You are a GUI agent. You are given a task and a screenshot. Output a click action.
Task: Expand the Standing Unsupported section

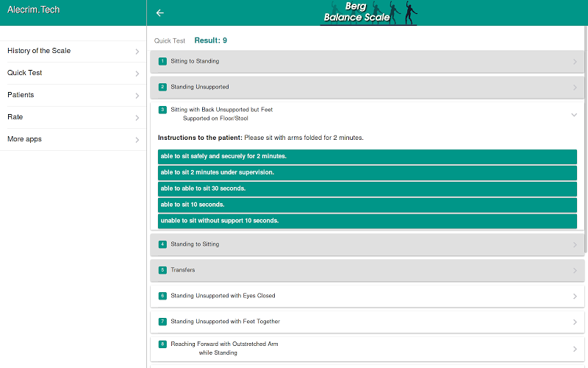(367, 88)
